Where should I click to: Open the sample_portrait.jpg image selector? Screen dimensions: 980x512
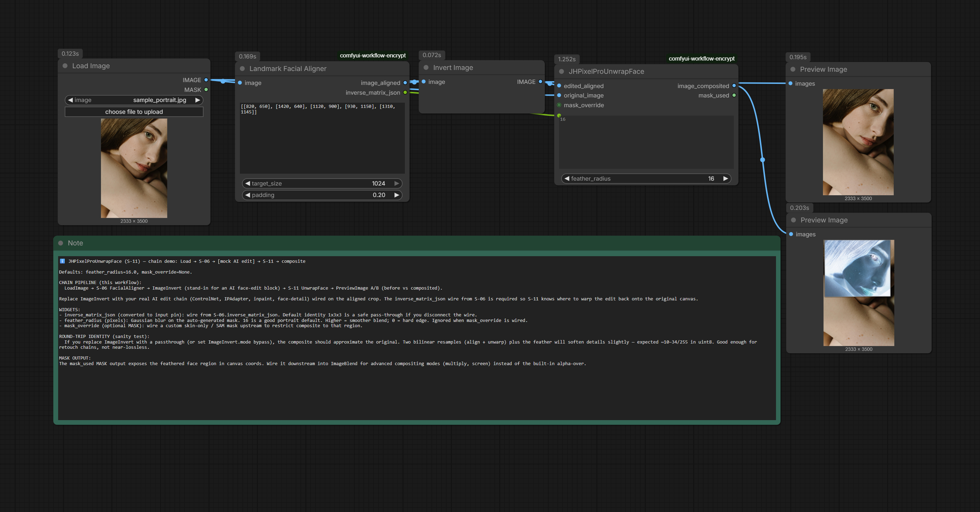[134, 100]
